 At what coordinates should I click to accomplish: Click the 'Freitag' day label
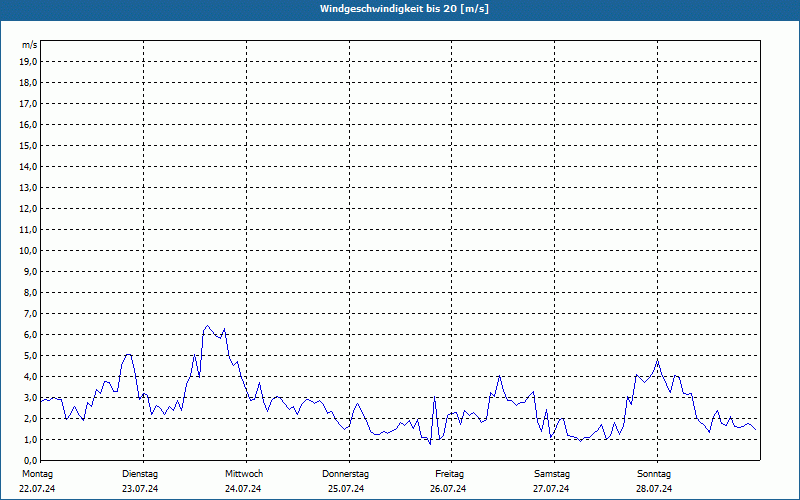(449, 474)
